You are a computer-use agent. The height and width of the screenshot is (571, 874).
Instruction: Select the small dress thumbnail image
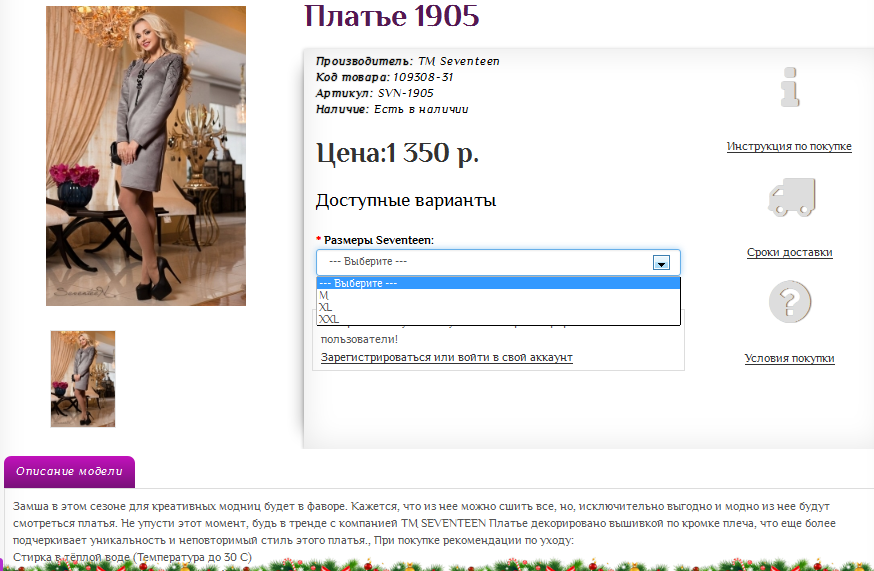(83, 379)
